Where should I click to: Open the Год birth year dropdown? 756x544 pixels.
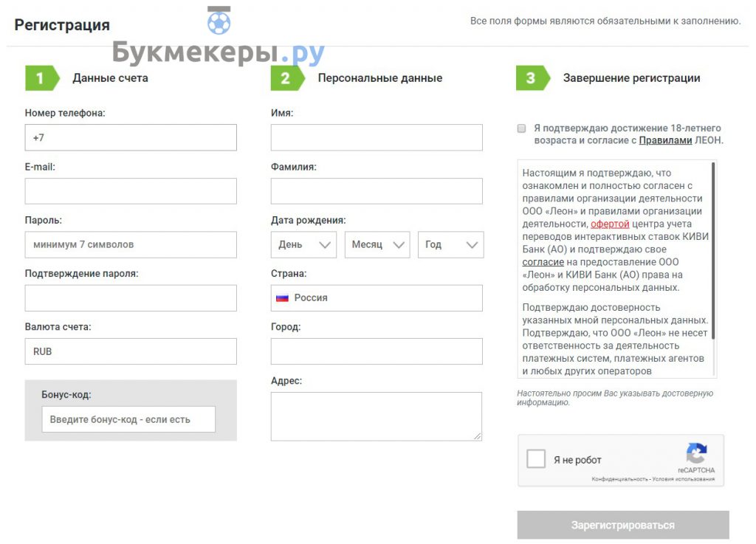pos(451,245)
